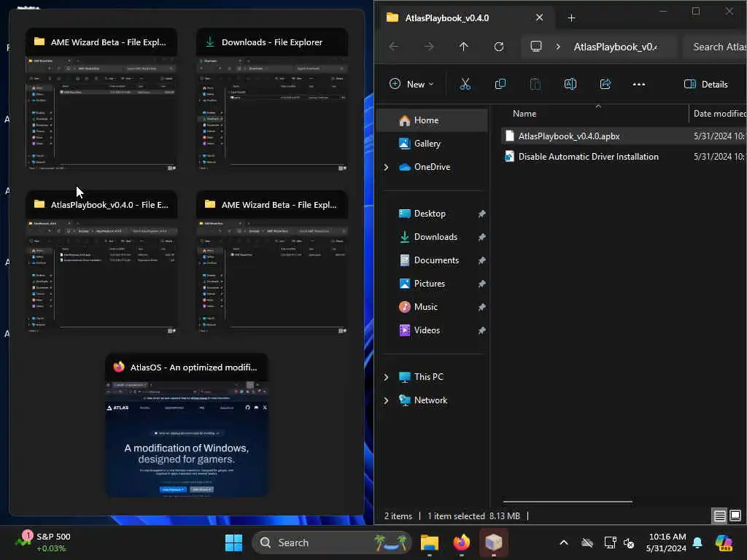Sort files by Name column header
The height and width of the screenshot is (560, 747).
coord(595,114)
